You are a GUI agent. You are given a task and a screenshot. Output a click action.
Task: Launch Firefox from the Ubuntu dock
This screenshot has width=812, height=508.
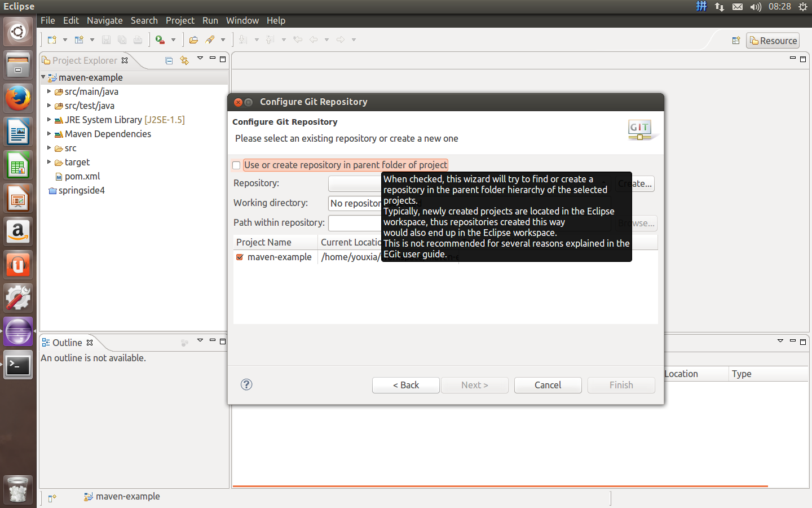click(18, 99)
